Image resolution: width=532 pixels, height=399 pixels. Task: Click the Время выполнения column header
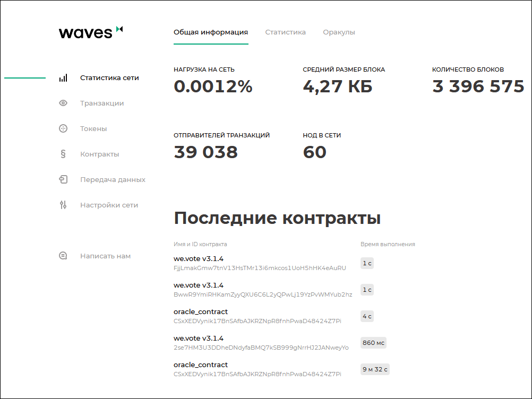(x=387, y=244)
